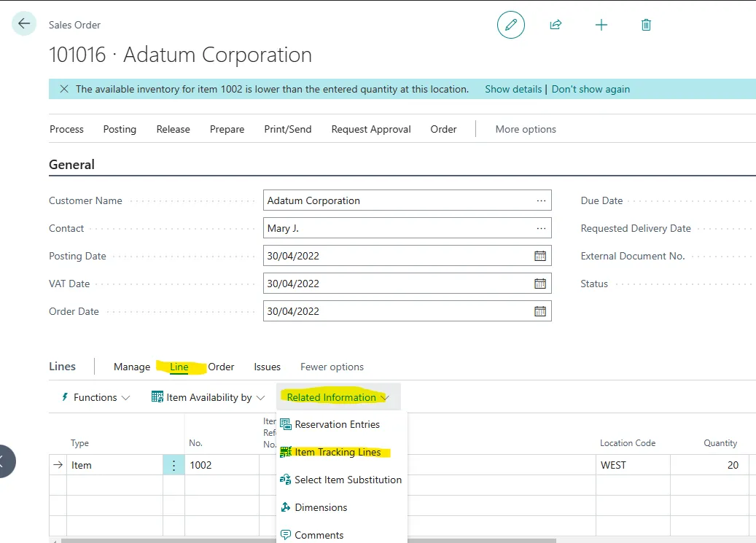Click the Order Date field

[407, 311]
